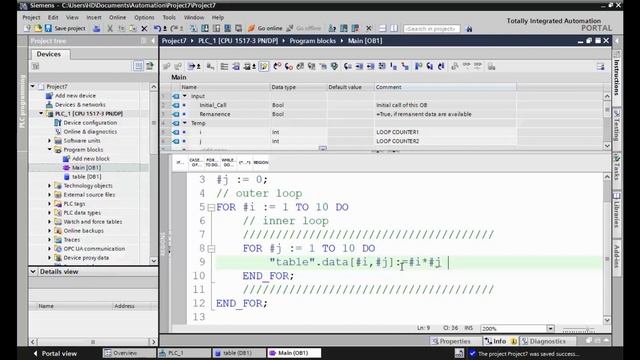The height and width of the screenshot is (360, 640).
Task: Collapse the Project7 tree node
Action: [33, 87]
